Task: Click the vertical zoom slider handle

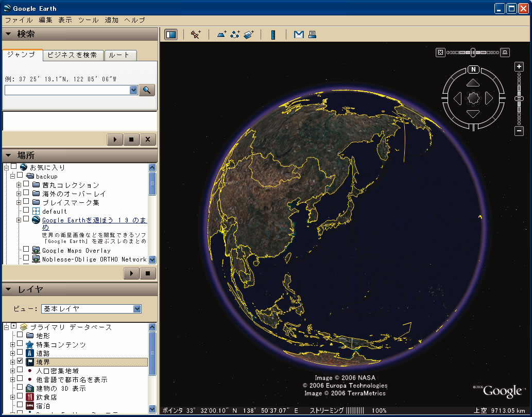Action: [519, 99]
